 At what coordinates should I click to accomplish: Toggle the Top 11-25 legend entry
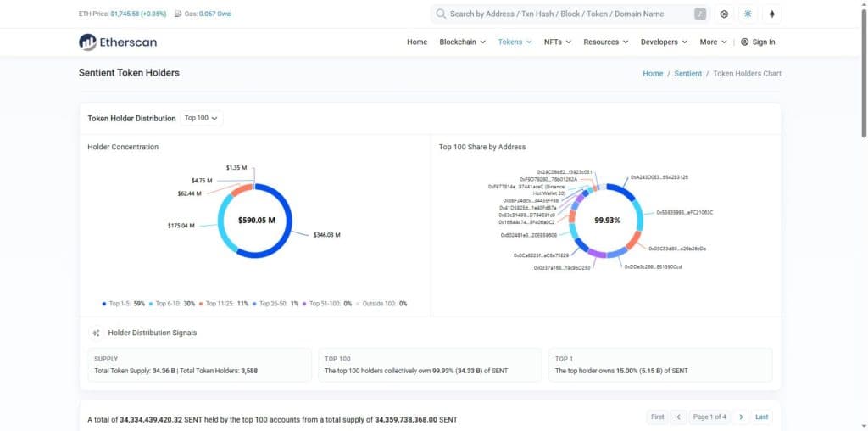coord(224,304)
